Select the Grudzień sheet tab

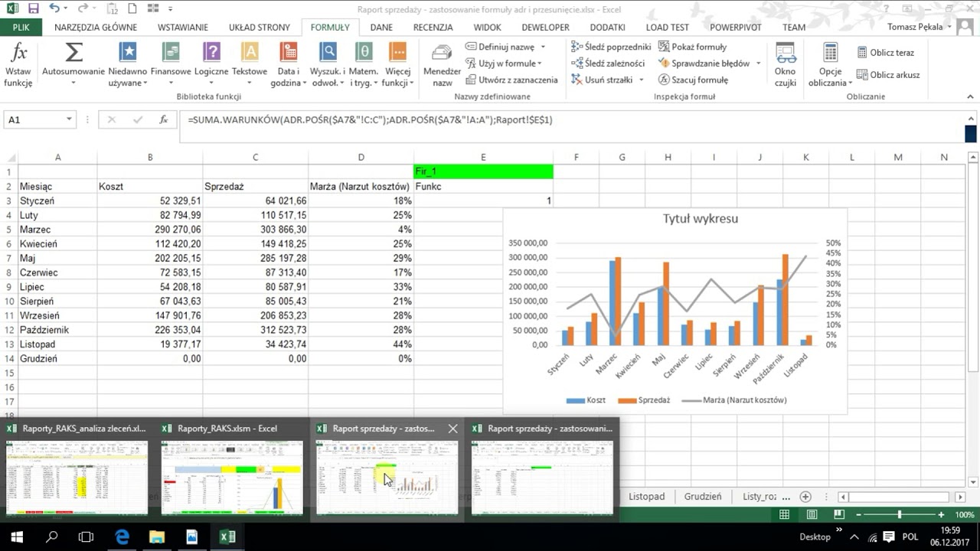point(703,497)
